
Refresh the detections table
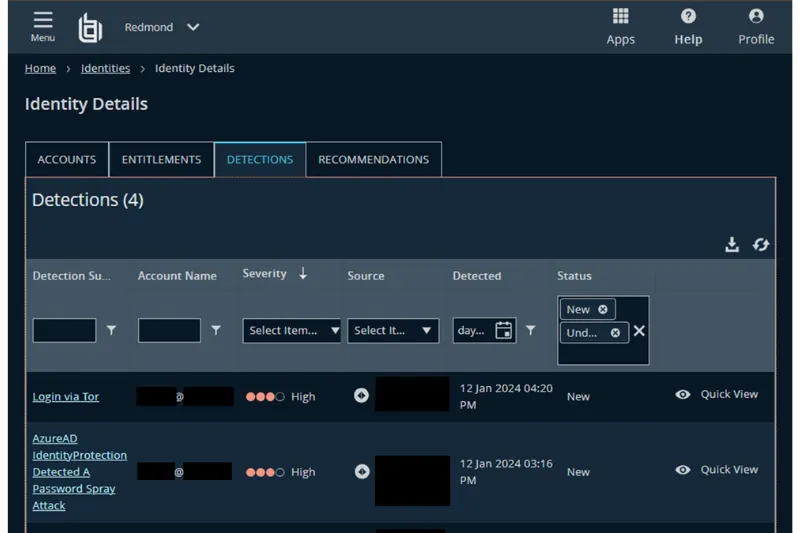(761, 245)
